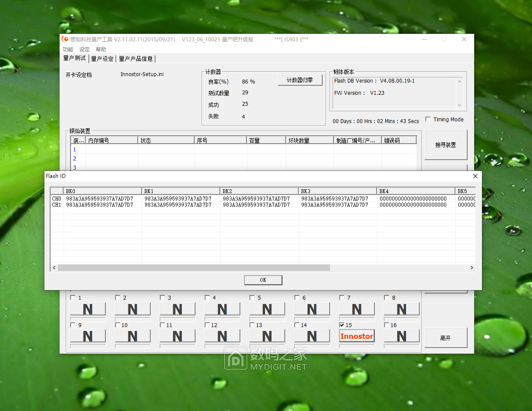Click the N status button for port 8
532x411 pixels.
(x=401, y=309)
